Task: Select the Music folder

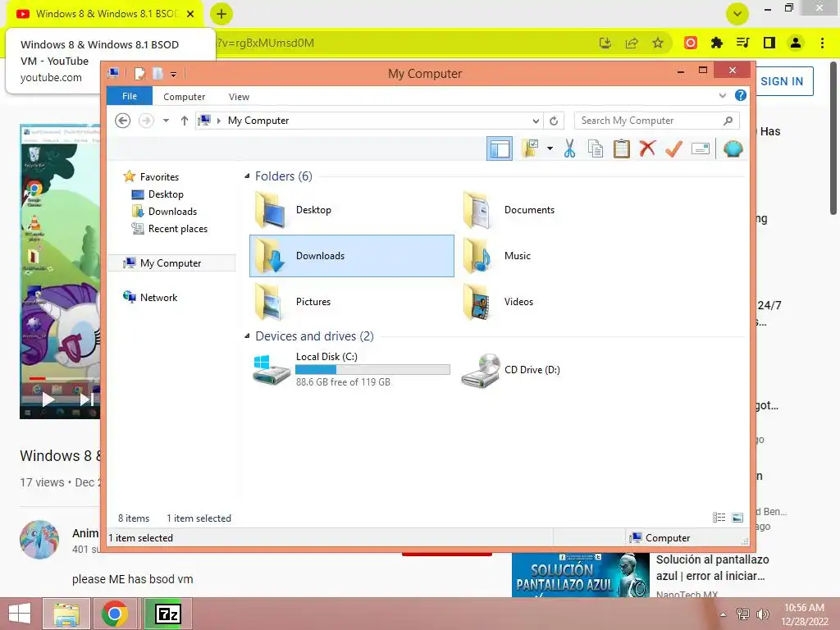Action: pos(497,256)
